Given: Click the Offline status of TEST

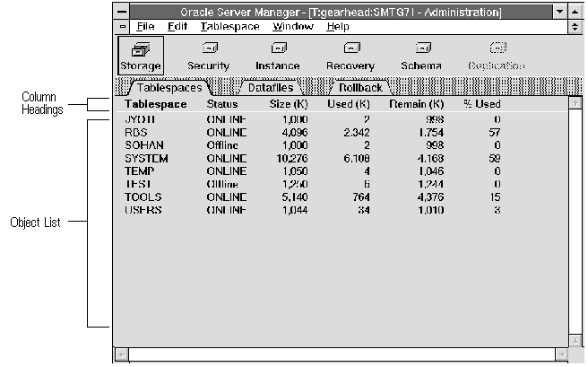Looking at the screenshot, I should (x=222, y=184).
